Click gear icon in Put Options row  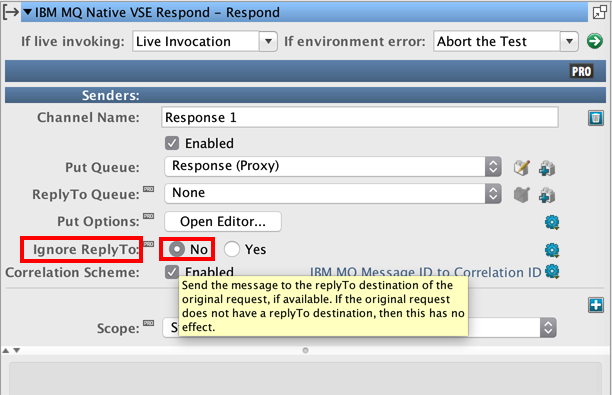point(552,222)
